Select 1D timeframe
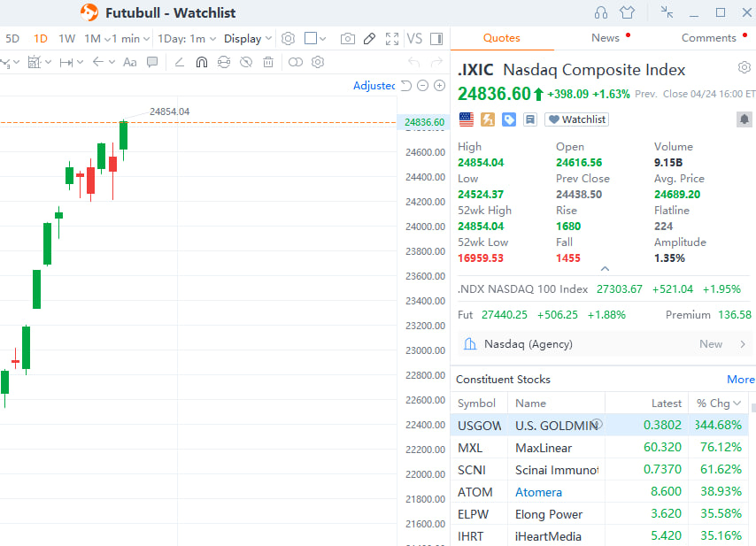 tap(41, 39)
